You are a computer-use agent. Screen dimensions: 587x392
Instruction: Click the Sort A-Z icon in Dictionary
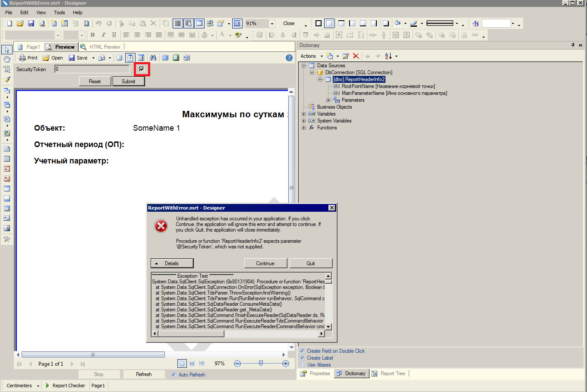[388, 56]
